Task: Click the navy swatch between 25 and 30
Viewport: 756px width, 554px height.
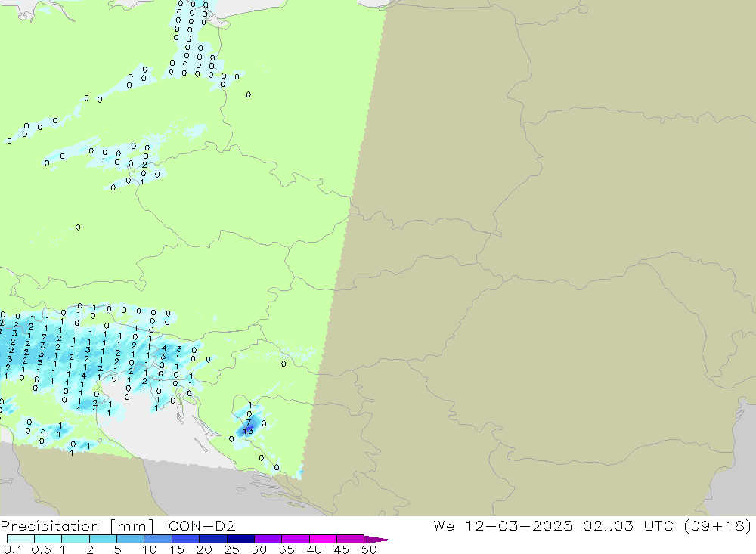Action: point(240,539)
